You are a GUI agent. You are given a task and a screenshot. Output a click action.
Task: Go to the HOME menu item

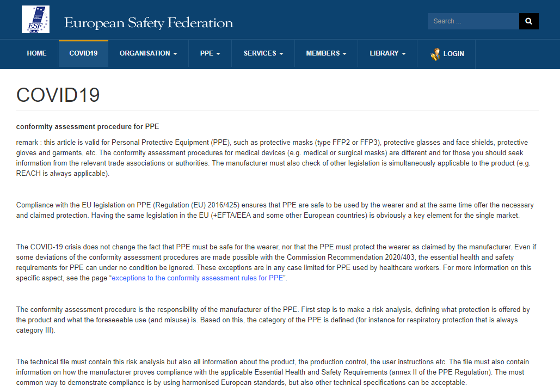[x=36, y=53]
